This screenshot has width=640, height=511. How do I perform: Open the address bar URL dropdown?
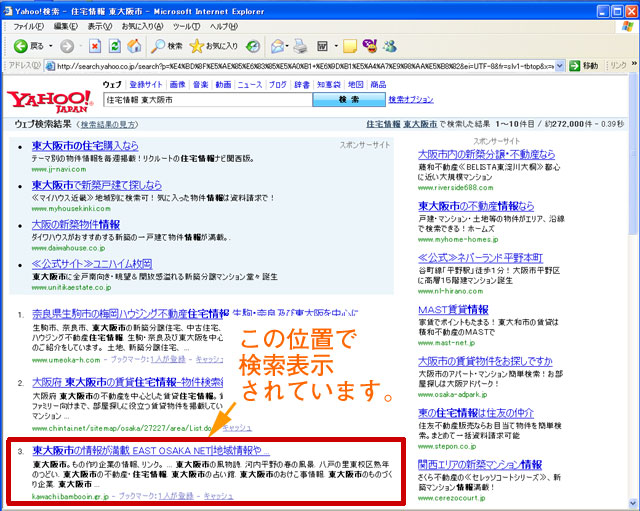(x=560, y=66)
